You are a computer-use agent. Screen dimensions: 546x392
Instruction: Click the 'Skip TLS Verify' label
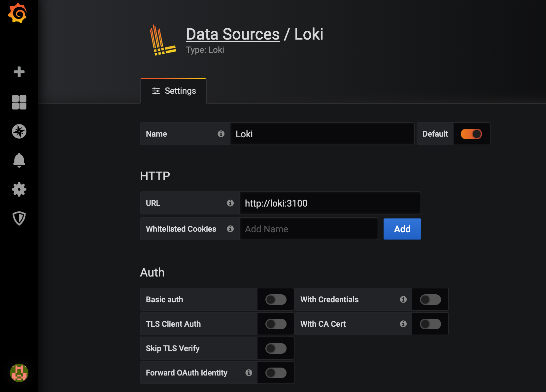173,348
